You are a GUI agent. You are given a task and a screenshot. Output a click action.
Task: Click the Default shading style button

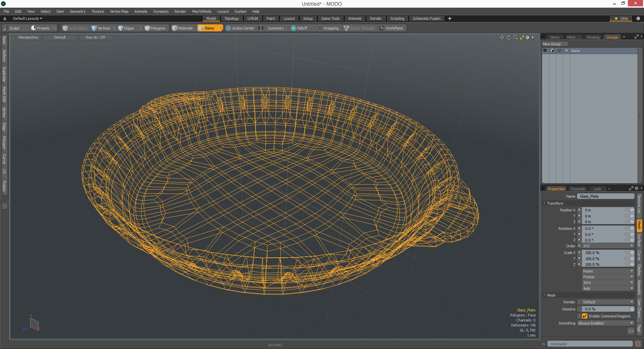60,38
